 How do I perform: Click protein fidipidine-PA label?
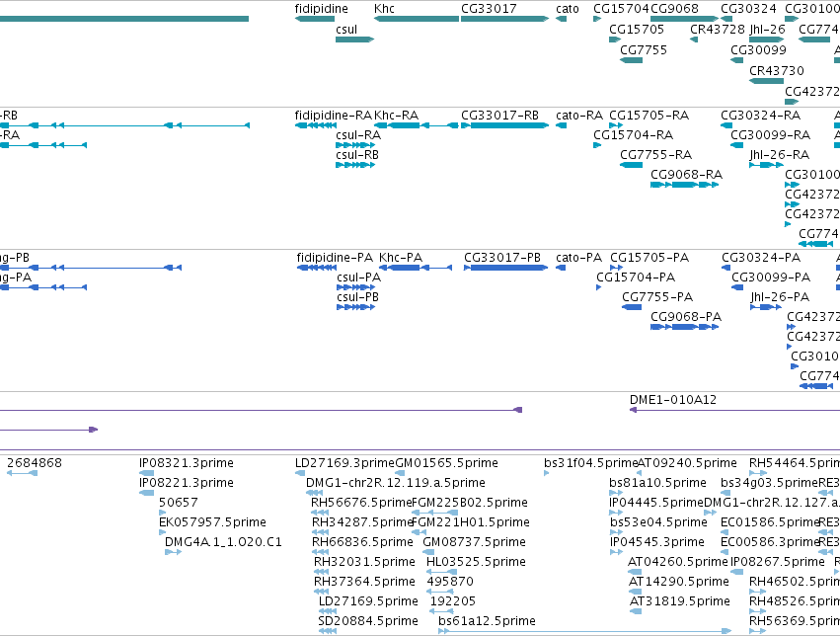pyautogui.click(x=335, y=258)
